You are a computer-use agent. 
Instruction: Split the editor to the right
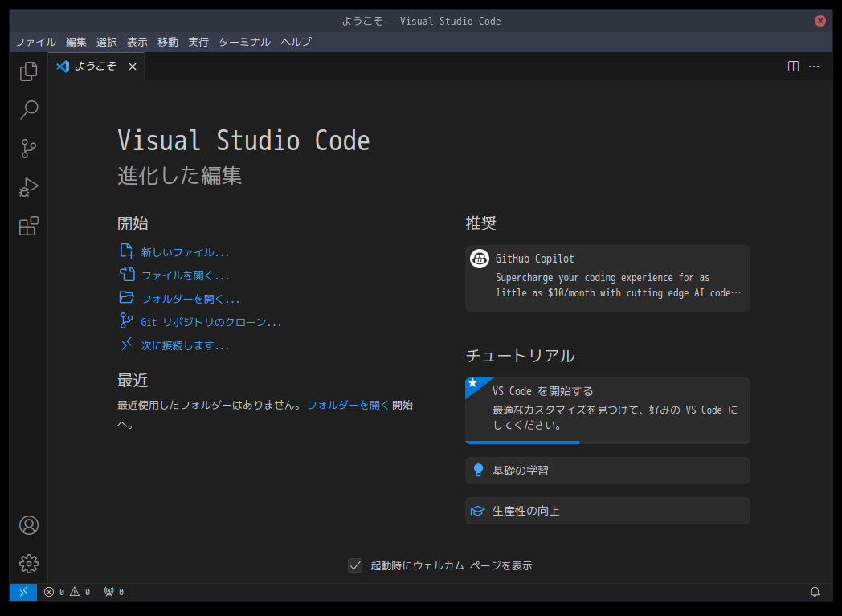click(793, 67)
